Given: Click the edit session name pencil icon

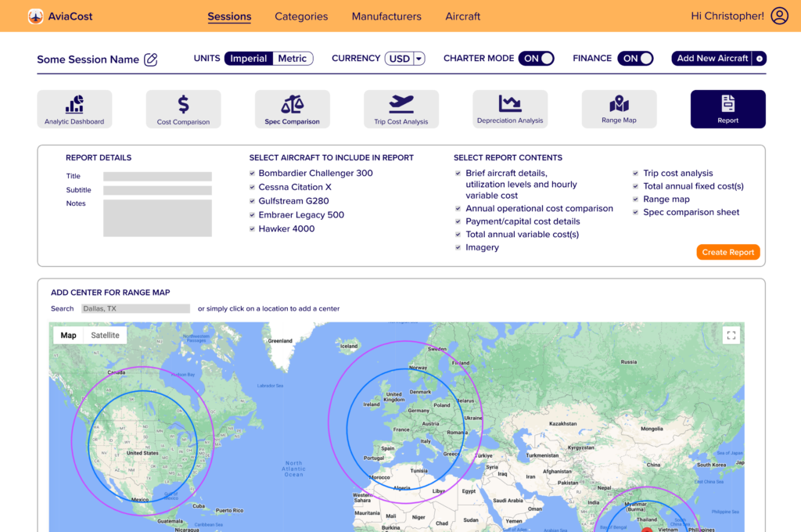Looking at the screenshot, I should [x=151, y=59].
